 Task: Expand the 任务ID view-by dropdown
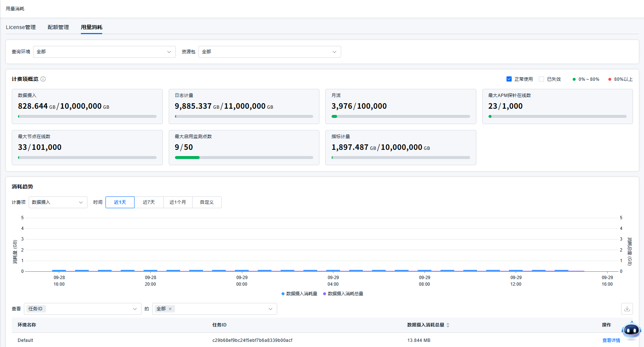tap(82, 309)
